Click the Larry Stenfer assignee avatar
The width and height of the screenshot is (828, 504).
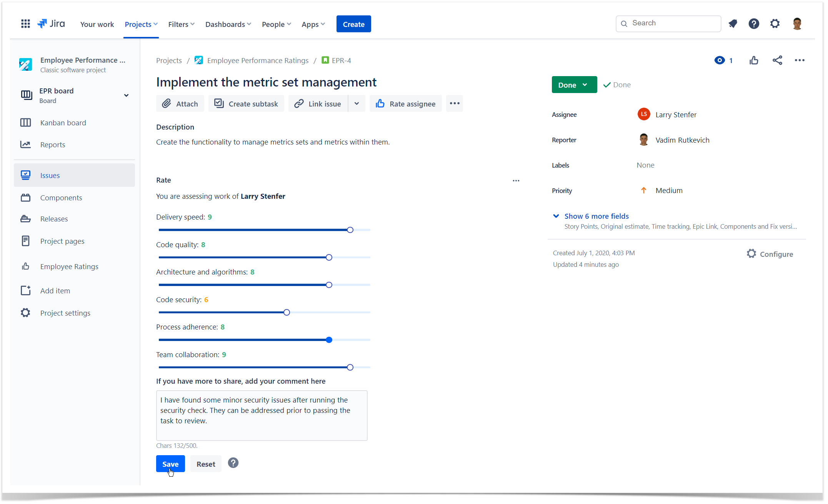click(x=644, y=114)
